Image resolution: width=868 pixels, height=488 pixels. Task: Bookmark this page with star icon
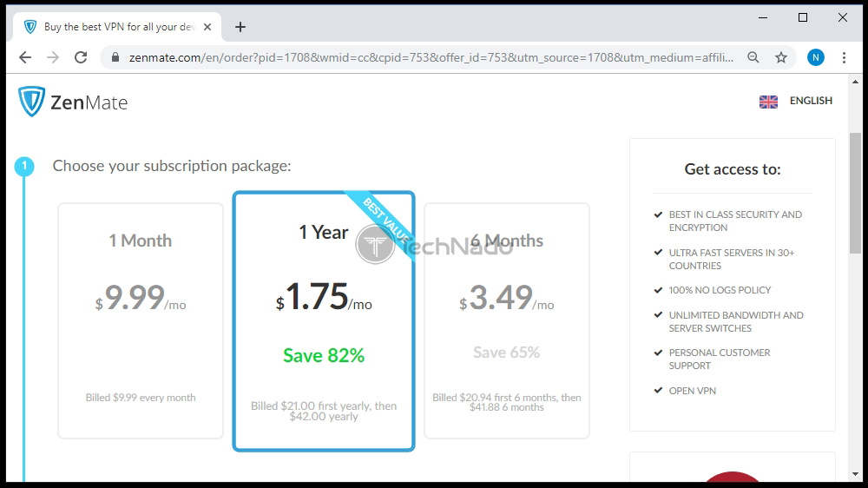pos(781,57)
